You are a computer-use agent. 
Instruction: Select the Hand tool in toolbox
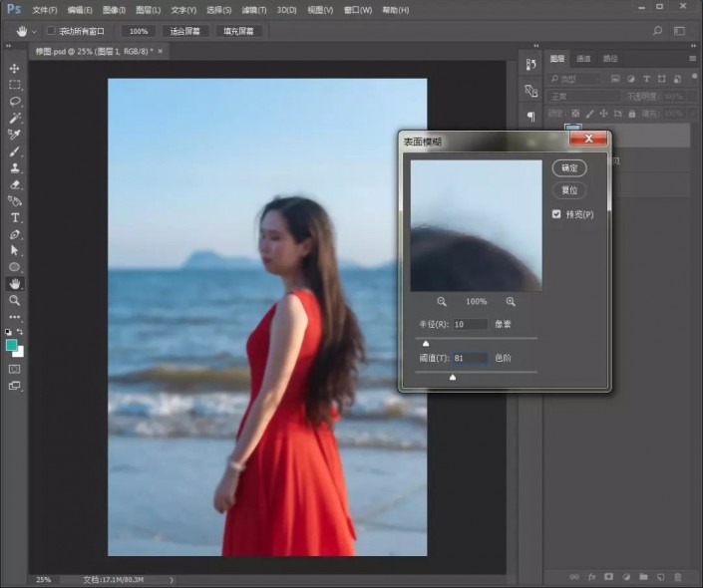click(14, 284)
